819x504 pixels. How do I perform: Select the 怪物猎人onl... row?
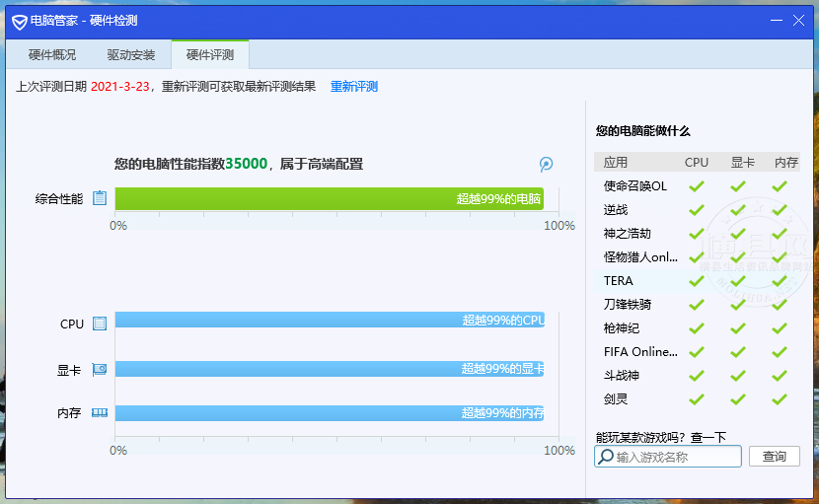(x=697, y=257)
